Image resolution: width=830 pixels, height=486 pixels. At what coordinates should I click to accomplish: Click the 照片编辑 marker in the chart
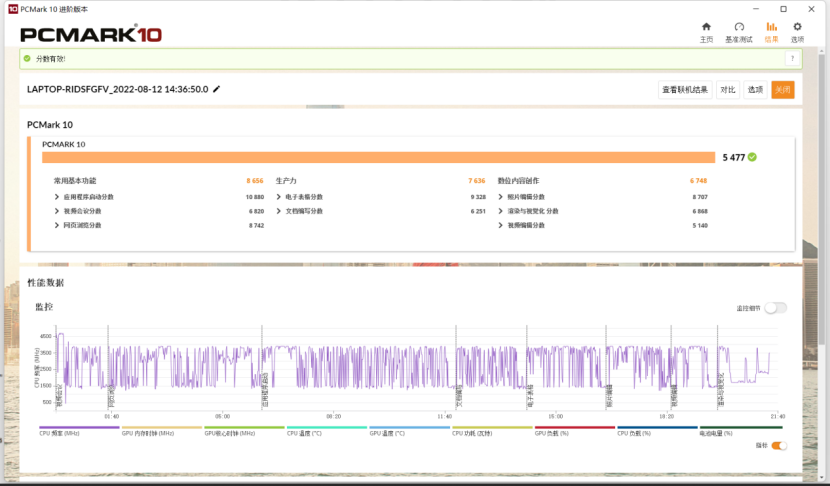click(609, 397)
